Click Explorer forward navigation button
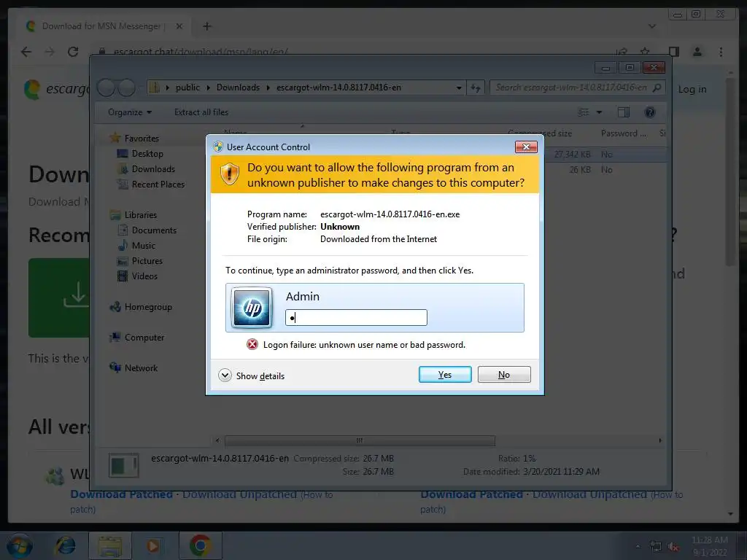 126,87
